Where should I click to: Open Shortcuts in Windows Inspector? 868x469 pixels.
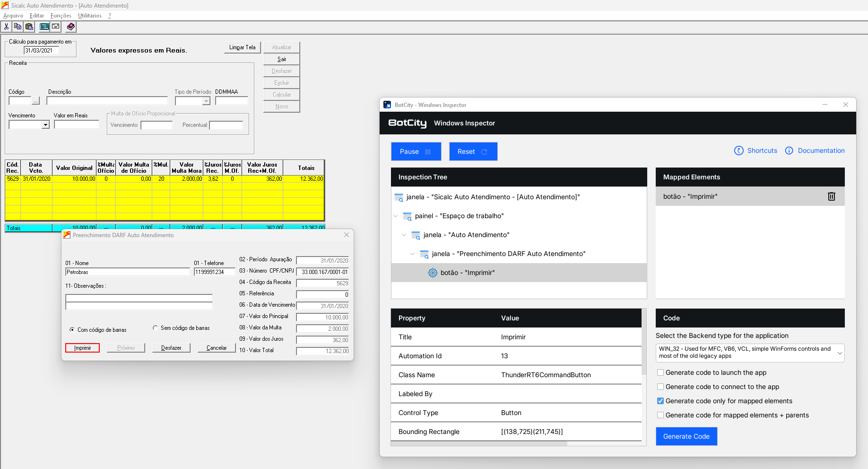[x=755, y=150]
